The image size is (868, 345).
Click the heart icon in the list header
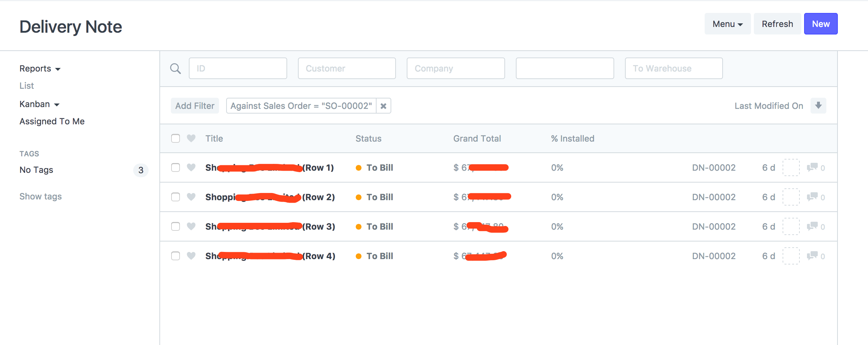(x=191, y=138)
